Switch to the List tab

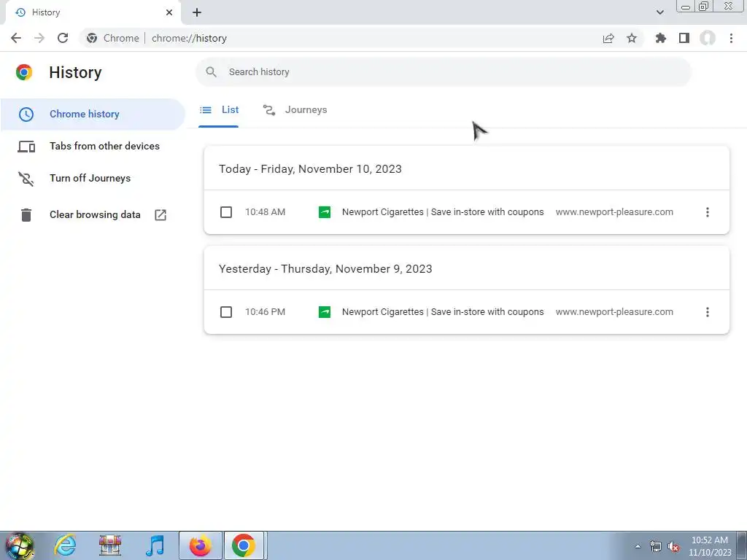(x=219, y=110)
